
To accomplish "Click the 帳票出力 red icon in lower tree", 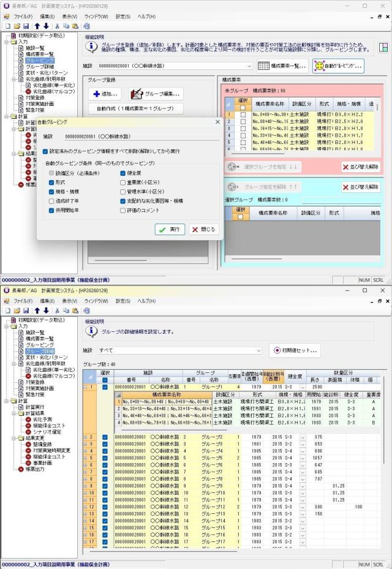I will point(21,469).
